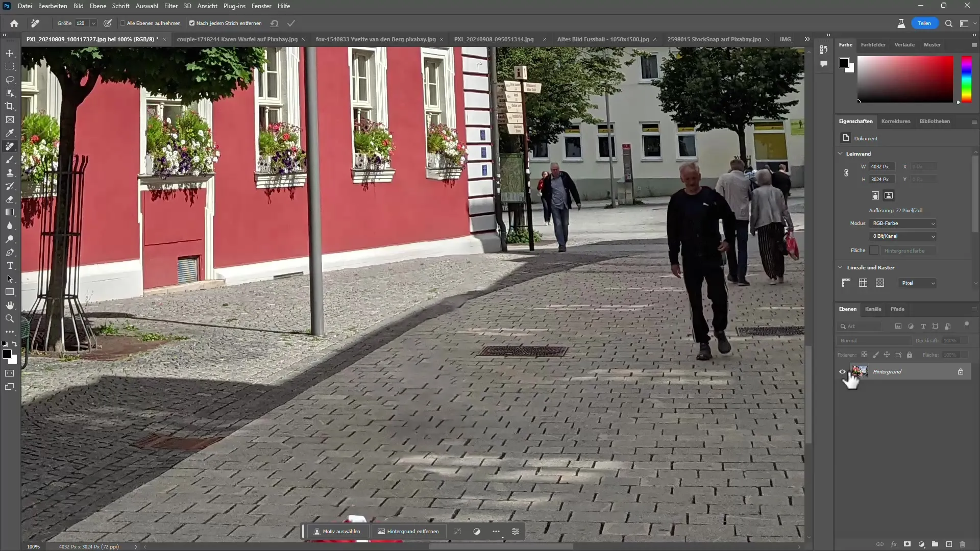Enable Alle Ebenen aufnehmen checkbox
Viewport: 980px width, 551px height.
[x=124, y=23]
